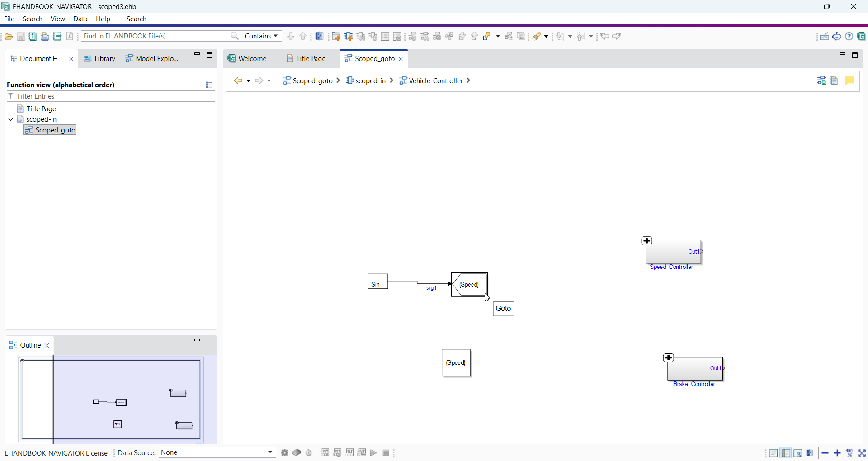The width and height of the screenshot is (868, 461).
Task: Click the print icon in the toolbar
Action: click(45, 37)
